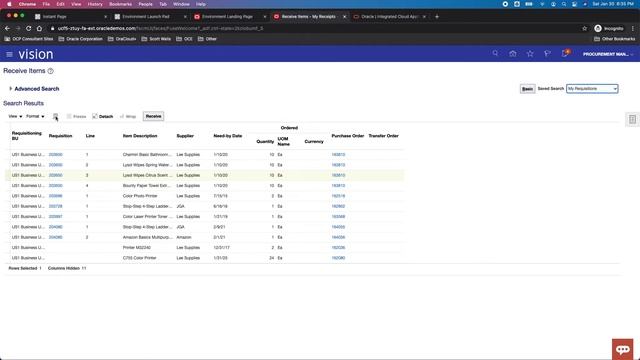The image size is (640, 360).
Task: Open a new browser tab
Action: coord(437,17)
